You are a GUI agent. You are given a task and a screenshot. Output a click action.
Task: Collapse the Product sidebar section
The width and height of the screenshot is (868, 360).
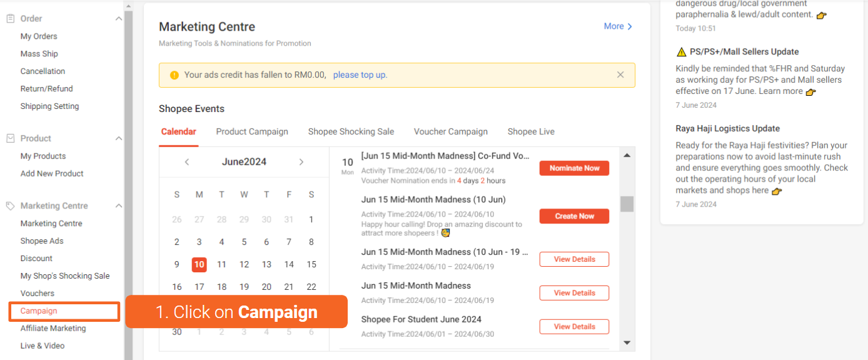tap(118, 138)
